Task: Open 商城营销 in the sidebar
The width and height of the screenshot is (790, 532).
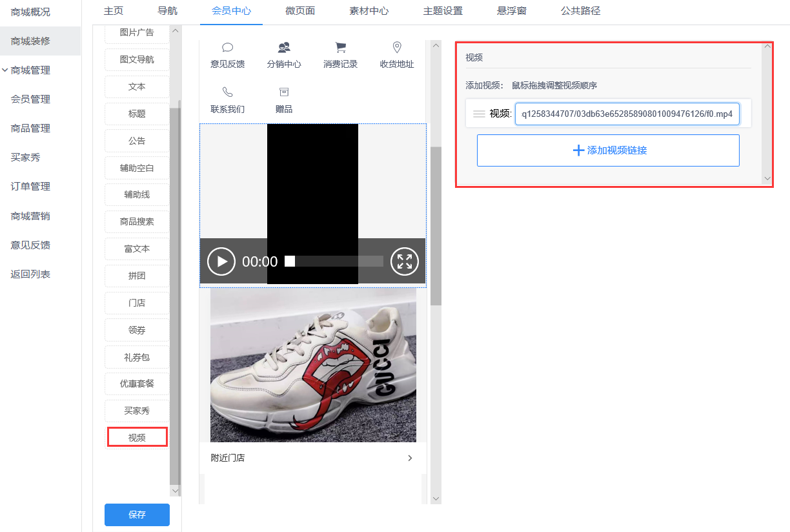Action: coord(30,216)
